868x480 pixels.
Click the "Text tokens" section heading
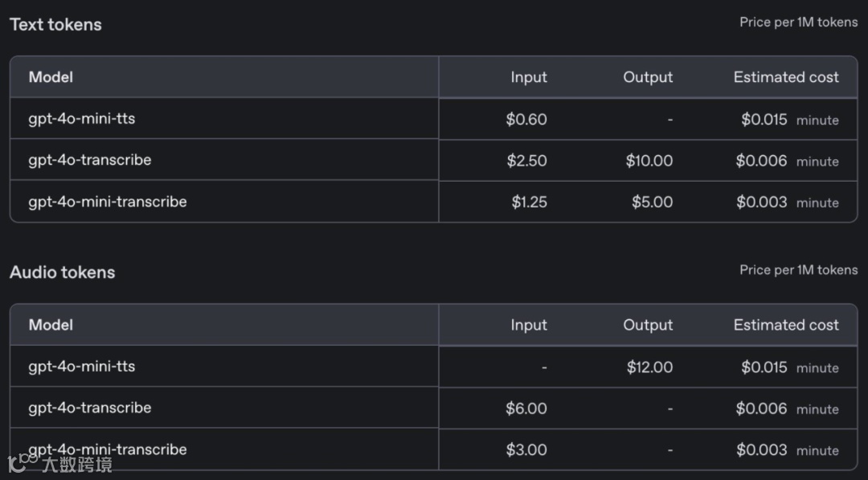pyautogui.click(x=55, y=24)
